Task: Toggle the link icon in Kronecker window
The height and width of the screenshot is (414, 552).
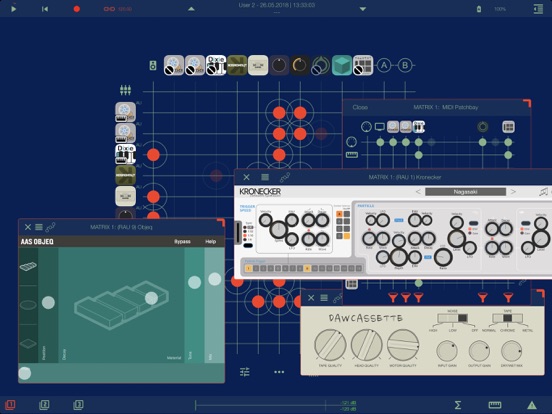Action: (285, 177)
